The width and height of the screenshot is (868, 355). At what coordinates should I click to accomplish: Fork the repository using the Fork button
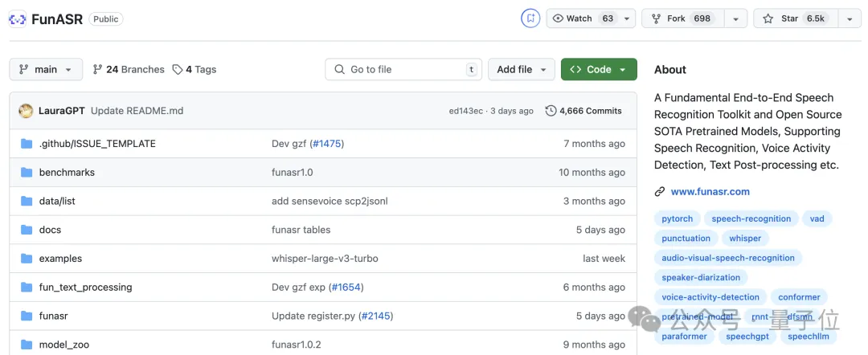click(x=682, y=18)
